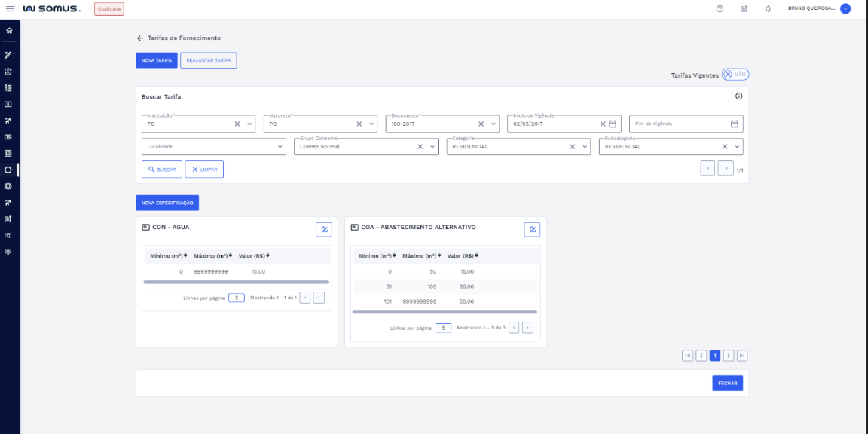Click the NOVA TARIFA button
Image resolution: width=868 pixels, height=434 pixels.
click(x=157, y=60)
